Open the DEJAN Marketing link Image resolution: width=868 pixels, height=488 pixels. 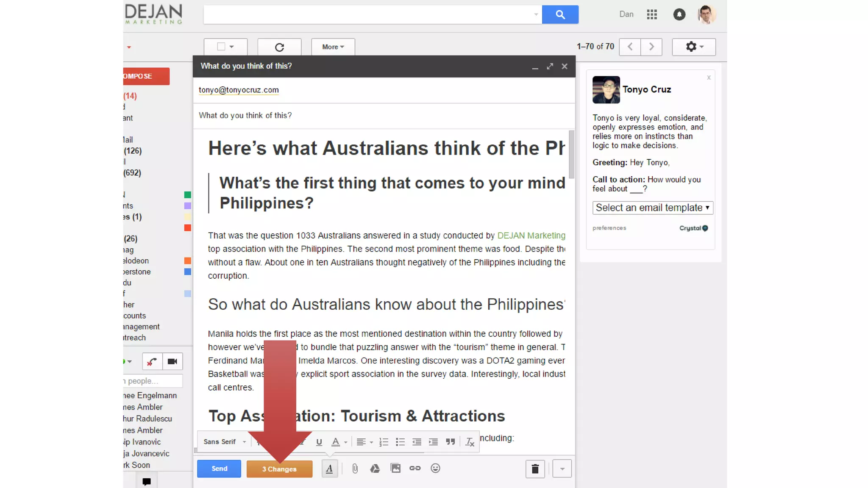pos(531,236)
